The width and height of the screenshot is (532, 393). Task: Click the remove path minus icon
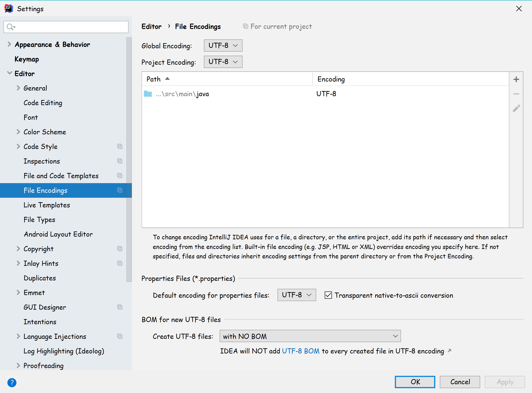point(516,94)
